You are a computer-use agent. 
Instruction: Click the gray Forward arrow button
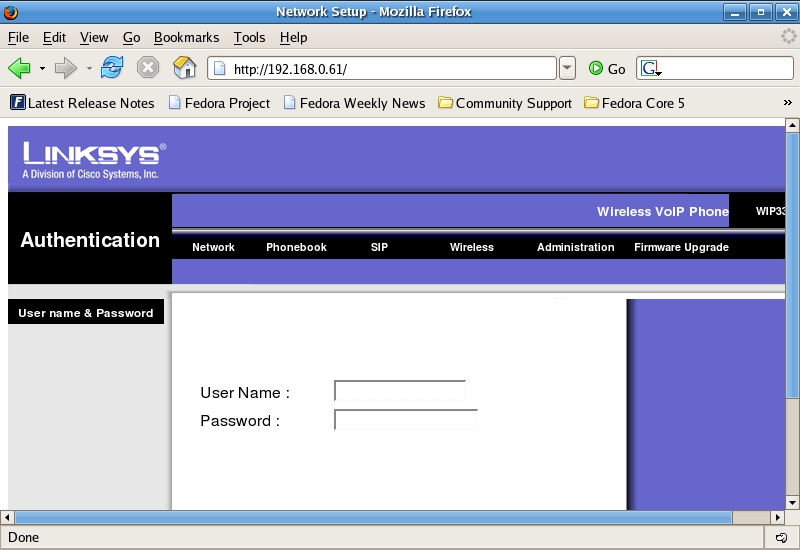(65, 68)
